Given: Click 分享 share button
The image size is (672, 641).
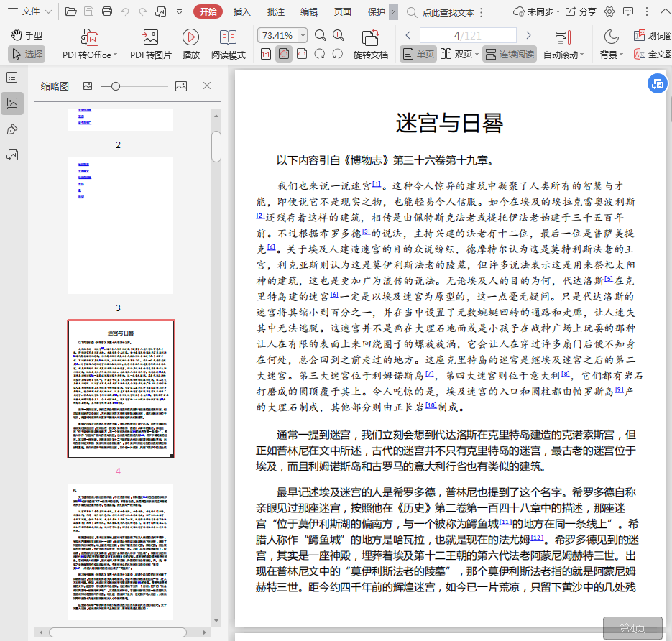Looking at the screenshot, I should [581, 11].
